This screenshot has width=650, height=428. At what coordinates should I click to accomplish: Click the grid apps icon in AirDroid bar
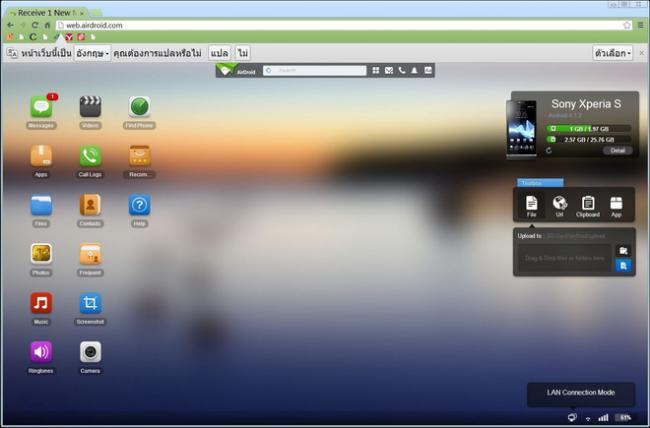pos(376,71)
